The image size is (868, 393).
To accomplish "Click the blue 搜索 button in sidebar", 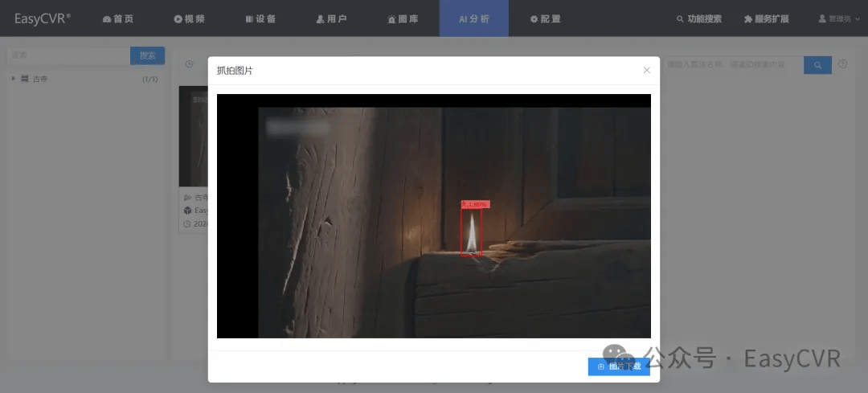I will coord(147,55).
